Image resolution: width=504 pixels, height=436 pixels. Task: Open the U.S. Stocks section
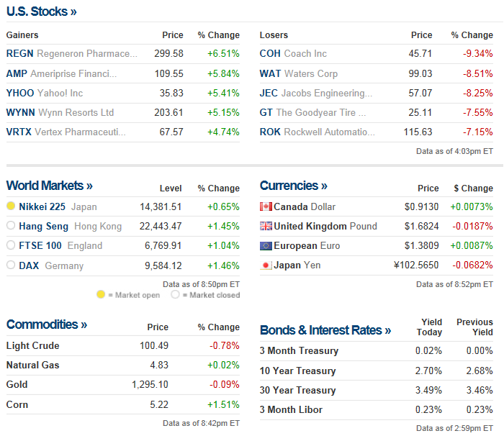tap(42, 12)
